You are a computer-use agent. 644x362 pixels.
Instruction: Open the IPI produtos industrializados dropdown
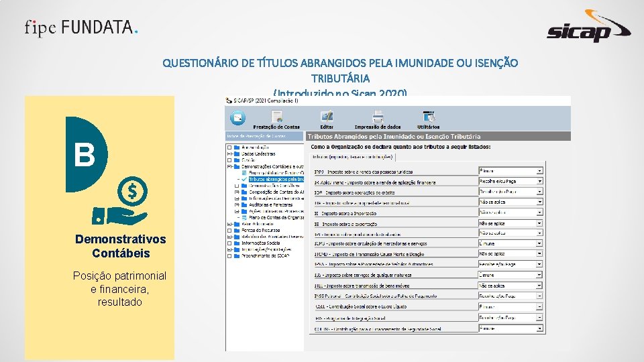click(539, 233)
